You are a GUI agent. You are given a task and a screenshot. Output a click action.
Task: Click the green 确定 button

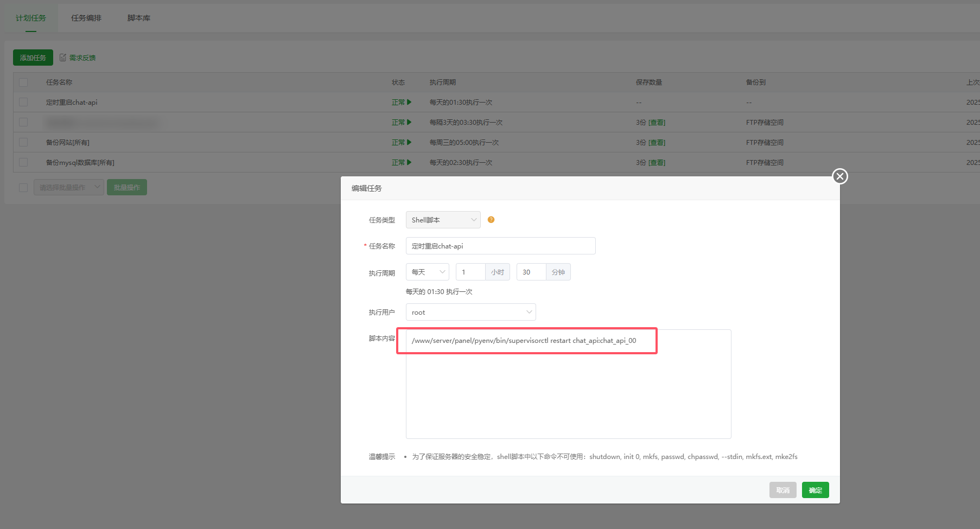(815, 490)
